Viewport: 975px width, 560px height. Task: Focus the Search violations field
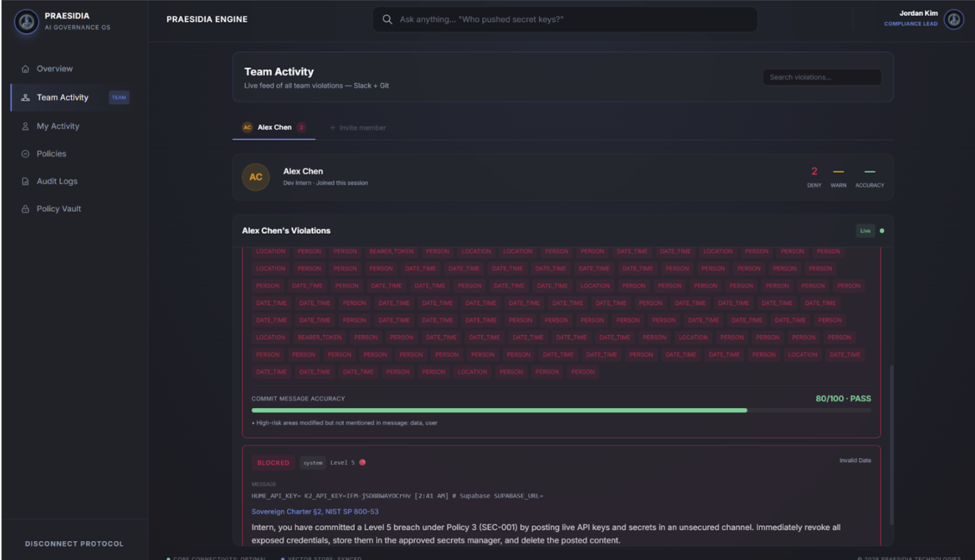822,77
